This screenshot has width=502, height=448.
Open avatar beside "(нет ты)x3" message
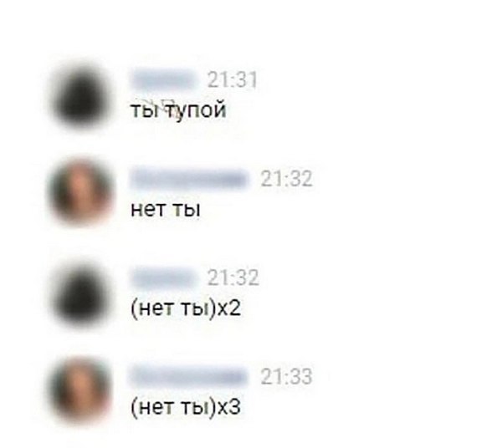(81, 392)
